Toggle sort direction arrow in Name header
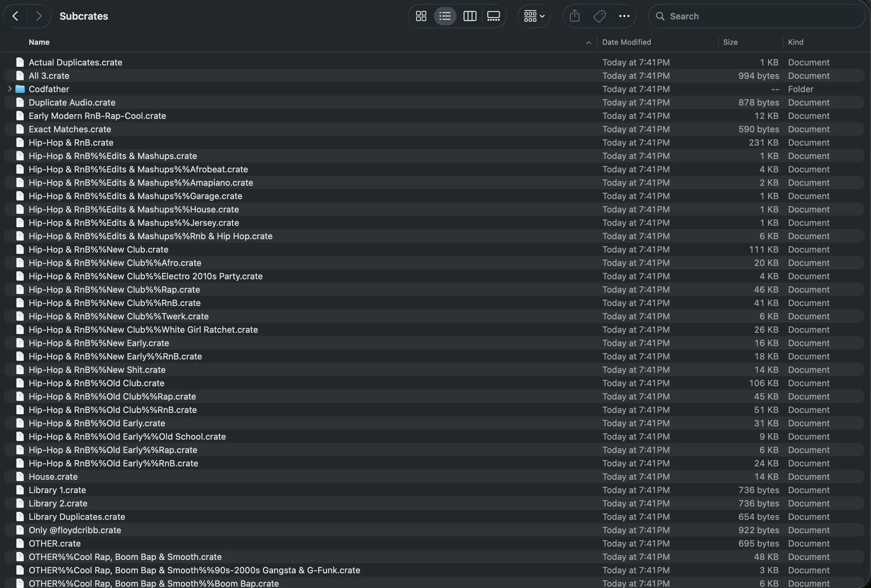 [589, 42]
